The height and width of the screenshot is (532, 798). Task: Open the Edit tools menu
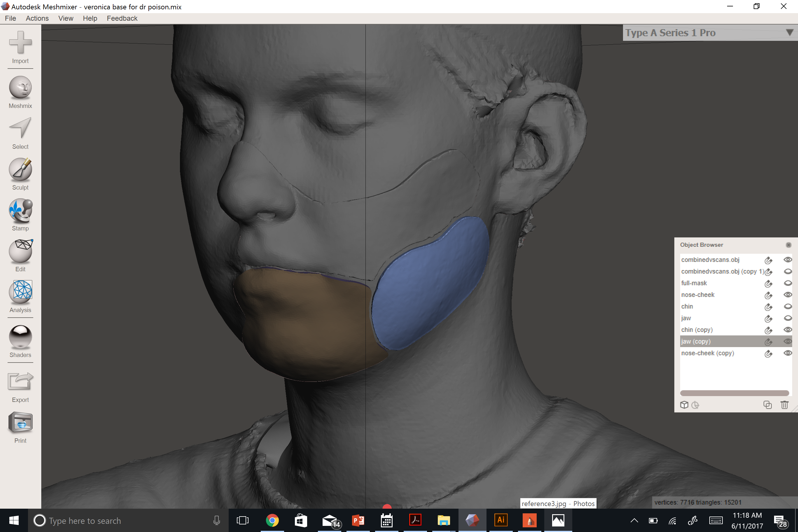20,256
